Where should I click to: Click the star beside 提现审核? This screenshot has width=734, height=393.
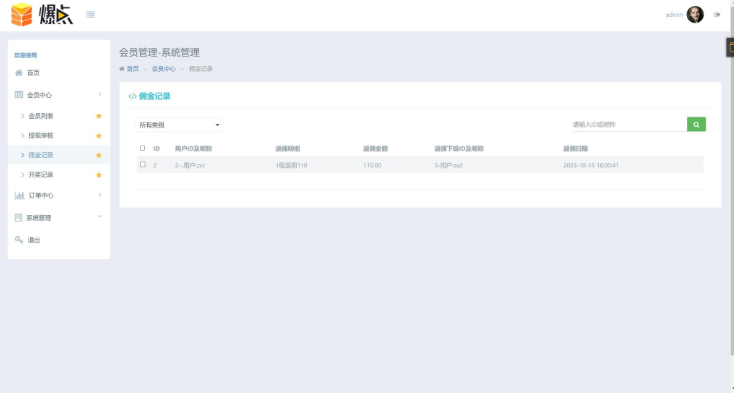(99, 136)
